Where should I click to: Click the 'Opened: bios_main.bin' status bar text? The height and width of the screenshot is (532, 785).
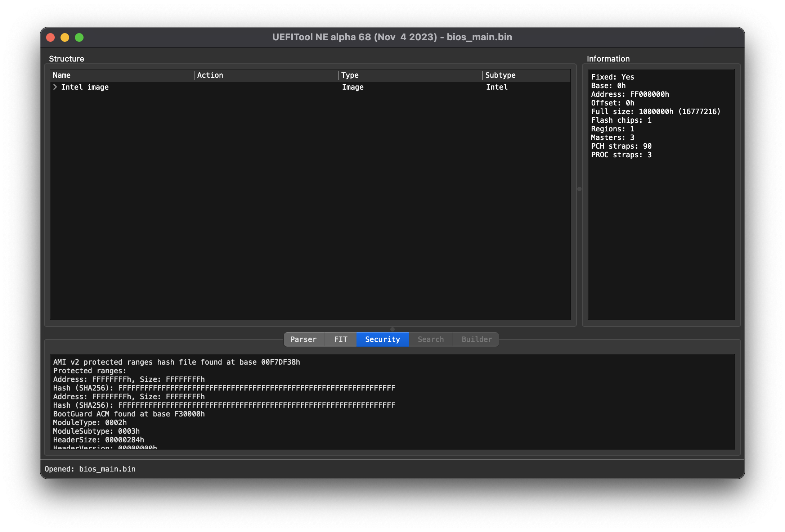90,469
